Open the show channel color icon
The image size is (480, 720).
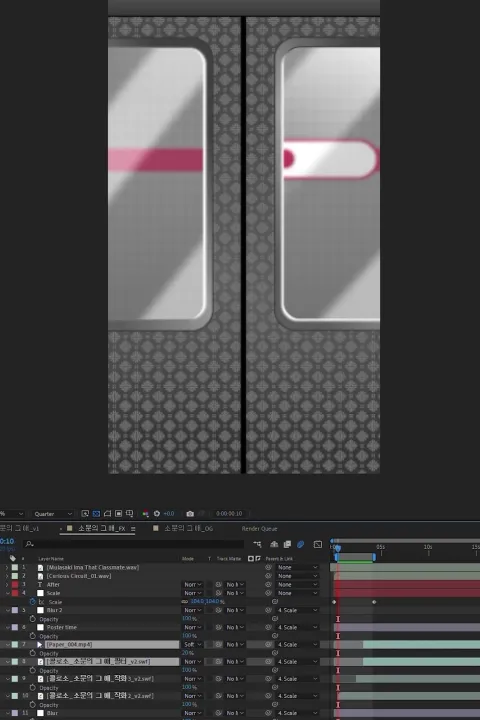point(145,513)
